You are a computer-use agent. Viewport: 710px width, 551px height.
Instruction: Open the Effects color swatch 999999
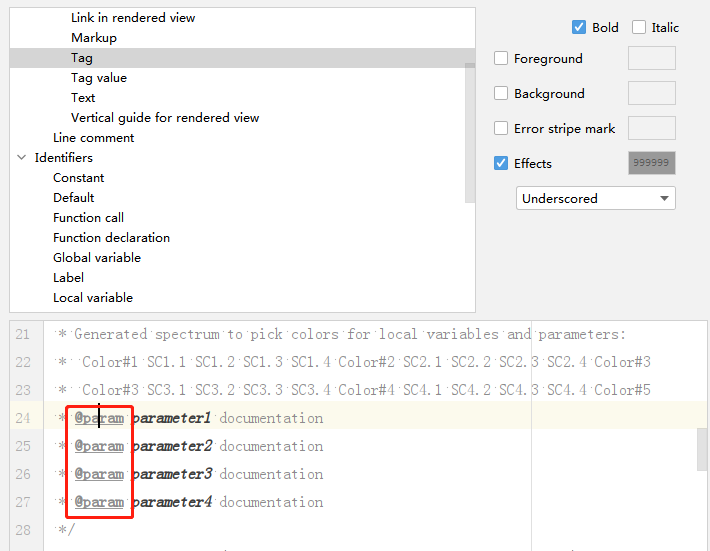pos(652,163)
